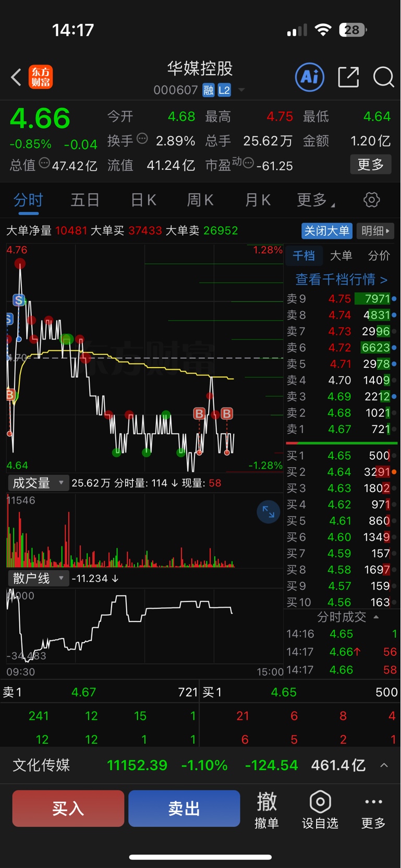
Task: Open the Ai assistant icon
Action: click(310, 77)
